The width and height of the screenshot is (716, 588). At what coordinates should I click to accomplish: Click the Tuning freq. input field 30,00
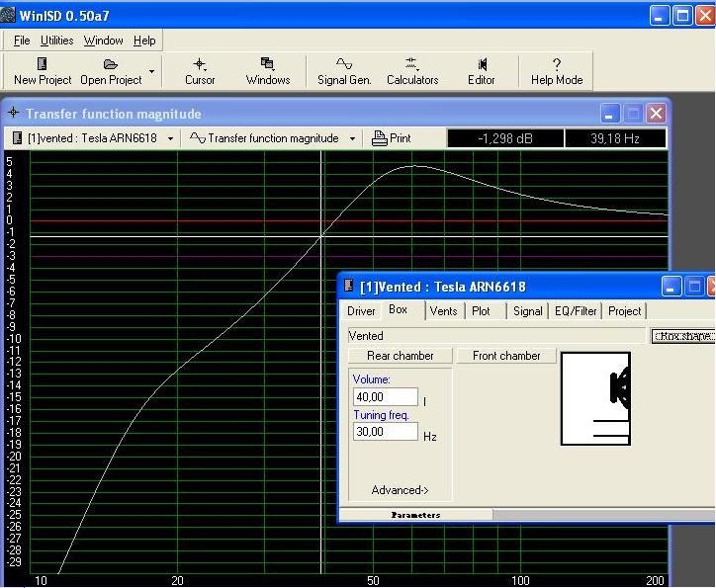(x=386, y=432)
